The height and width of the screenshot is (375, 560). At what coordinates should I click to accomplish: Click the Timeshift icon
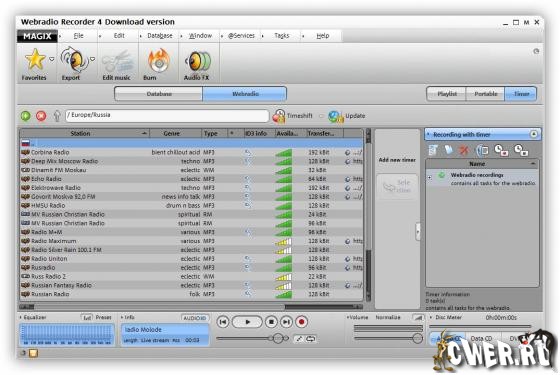(x=279, y=116)
